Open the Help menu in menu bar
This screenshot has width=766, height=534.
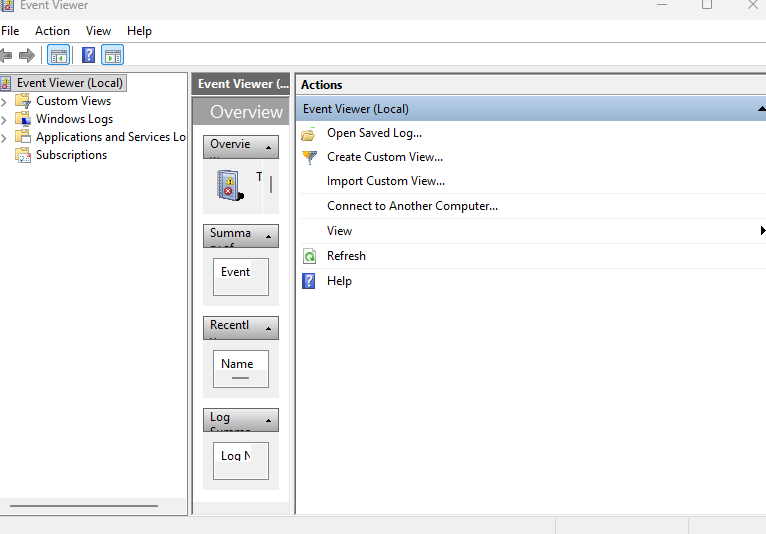pyautogui.click(x=139, y=31)
